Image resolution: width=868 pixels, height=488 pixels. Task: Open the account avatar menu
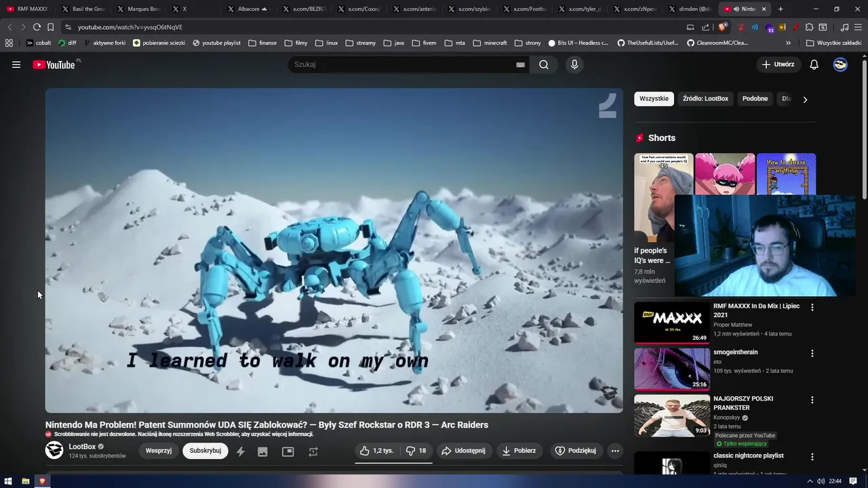[x=840, y=64]
